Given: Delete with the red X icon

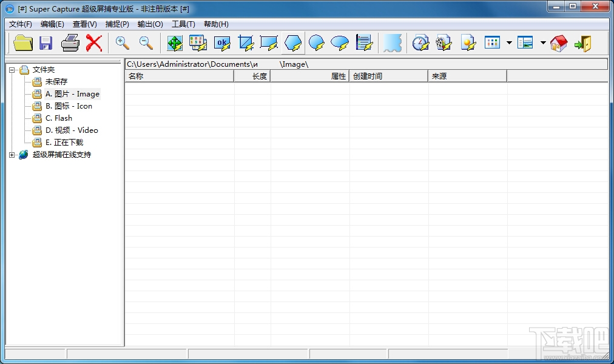Looking at the screenshot, I should tap(94, 43).
